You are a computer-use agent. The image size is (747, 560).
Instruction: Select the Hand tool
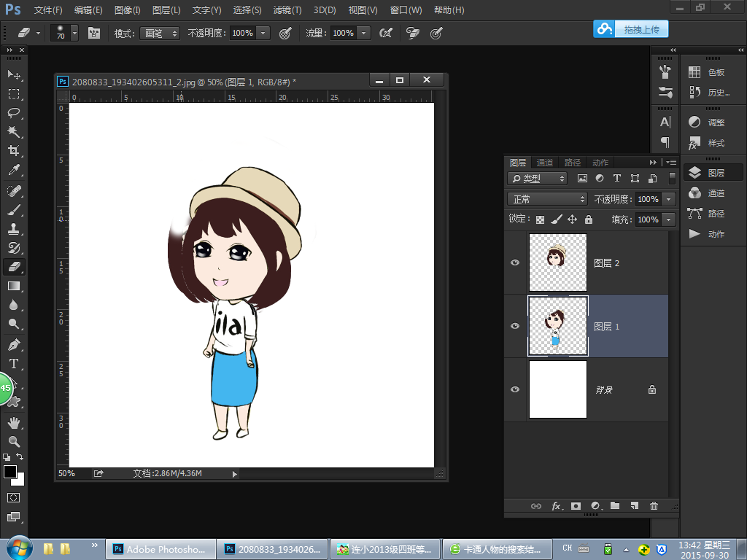[x=14, y=423]
